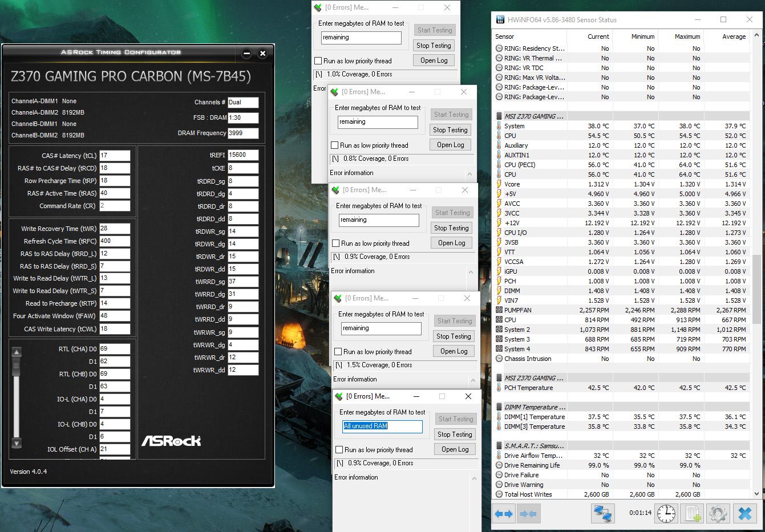The image size is (765, 532).
Task: Click Error information scroll arrow in All unused RAM window
Action: tap(474, 479)
